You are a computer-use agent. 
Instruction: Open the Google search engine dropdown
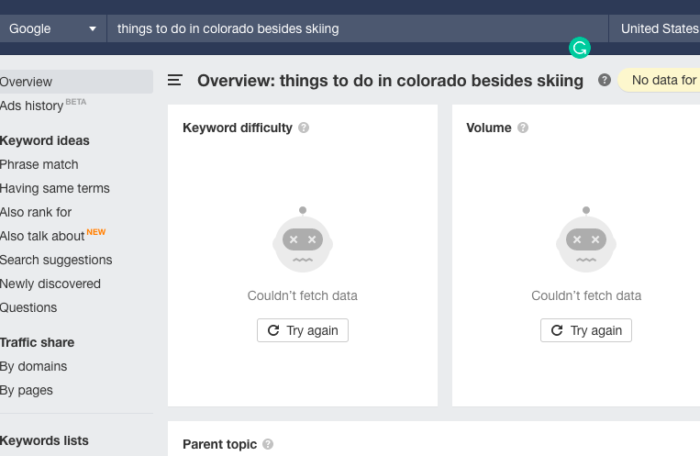52,29
